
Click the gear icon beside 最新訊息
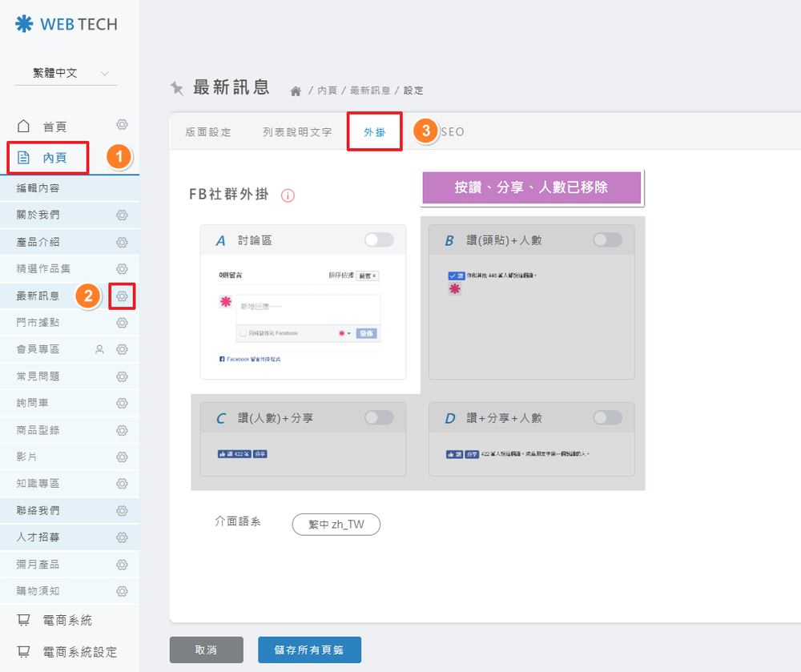pyautogui.click(x=122, y=296)
